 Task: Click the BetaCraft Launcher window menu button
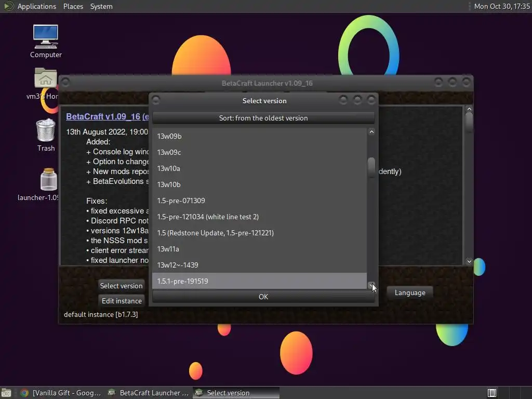65,83
